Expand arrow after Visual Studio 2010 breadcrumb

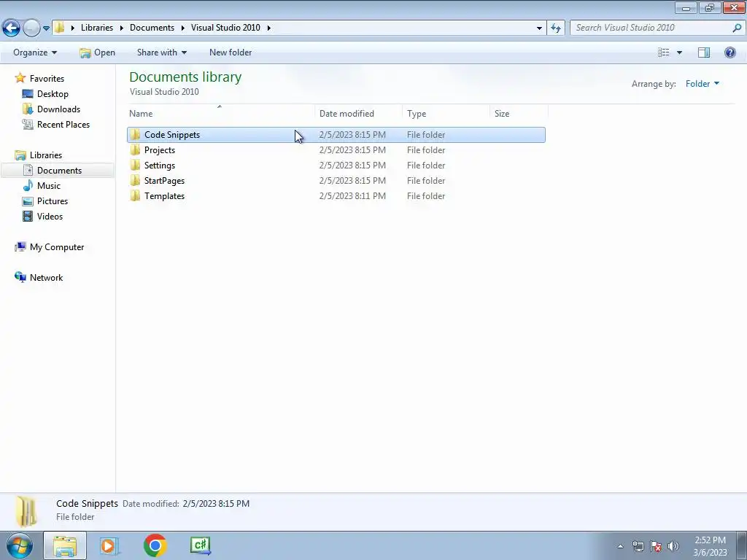point(268,28)
